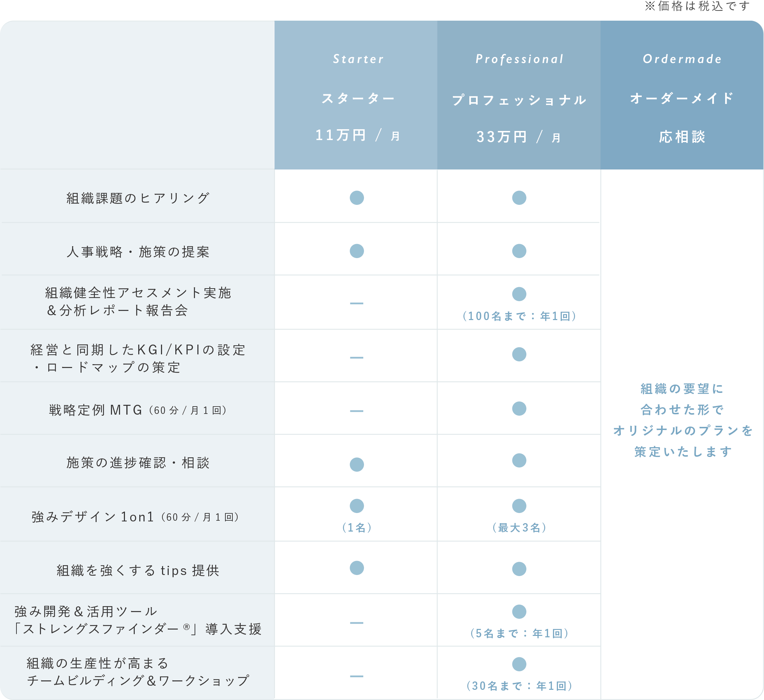Click the ※価格は税込です note

pyautogui.click(x=697, y=6)
